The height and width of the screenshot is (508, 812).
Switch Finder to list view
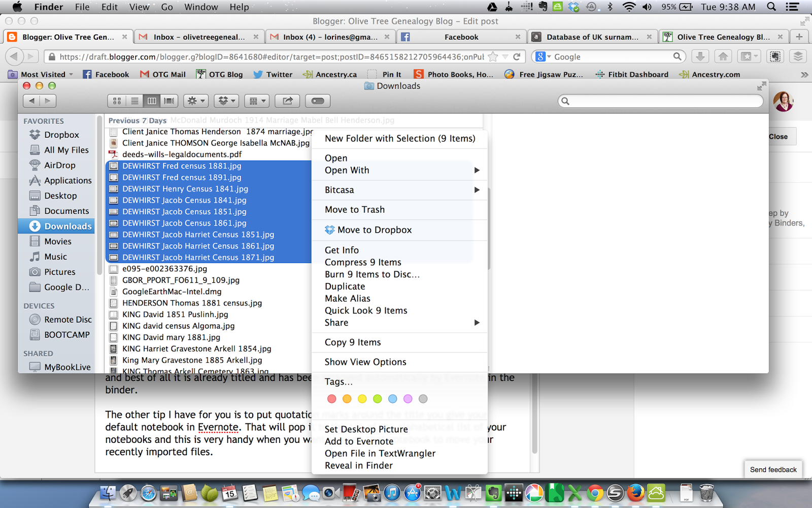coord(134,101)
